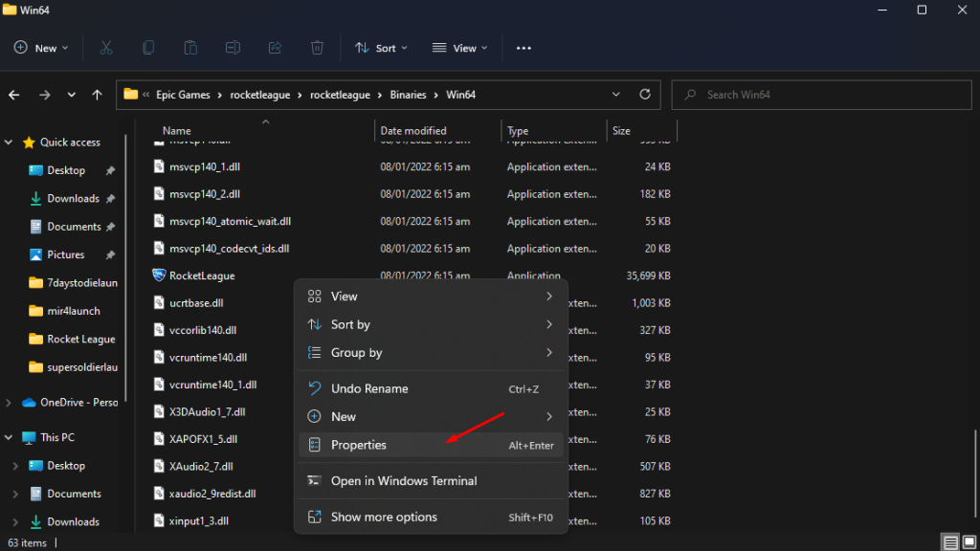Image resolution: width=980 pixels, height=551 pixels.
Task: Expand Desktop under This PC
Action: [15, 466]
